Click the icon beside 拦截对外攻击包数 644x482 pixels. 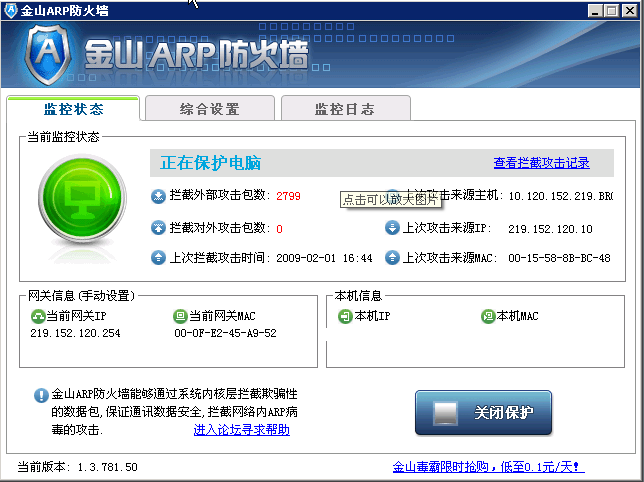pyautogui.click(x=158, y=227)
